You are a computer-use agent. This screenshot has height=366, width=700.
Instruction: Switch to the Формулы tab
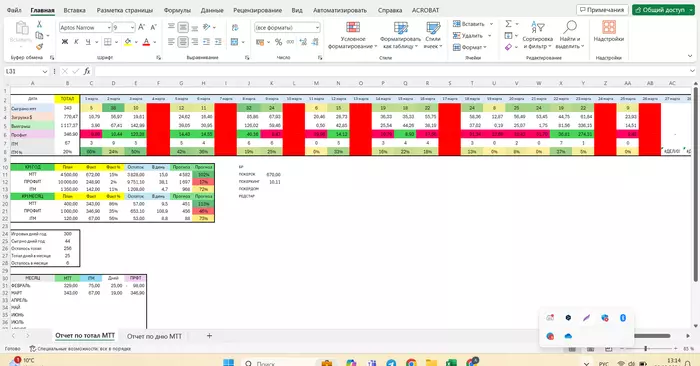pyautogui.click(x=177, y=10)
